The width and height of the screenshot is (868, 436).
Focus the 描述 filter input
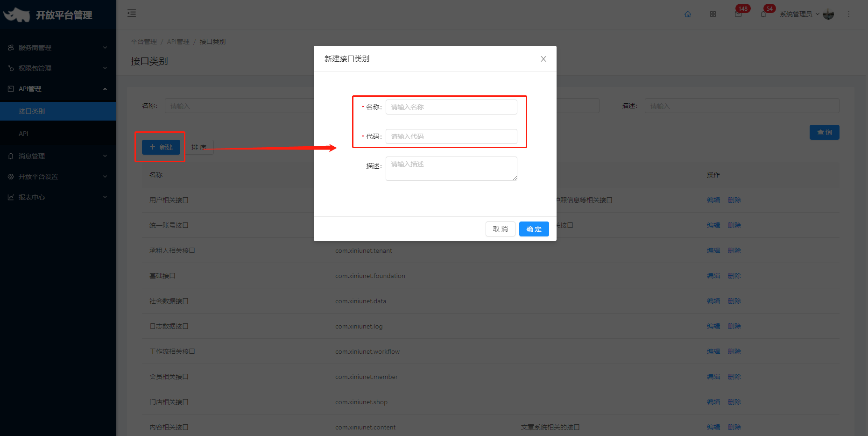coord(742,106)
